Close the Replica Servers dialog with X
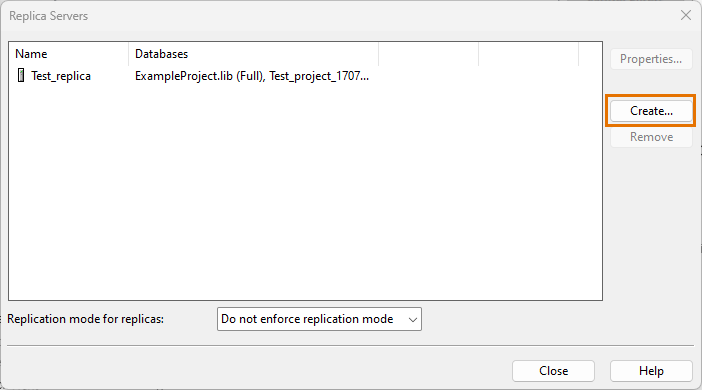Screen dimensions: 702x390 685,15
